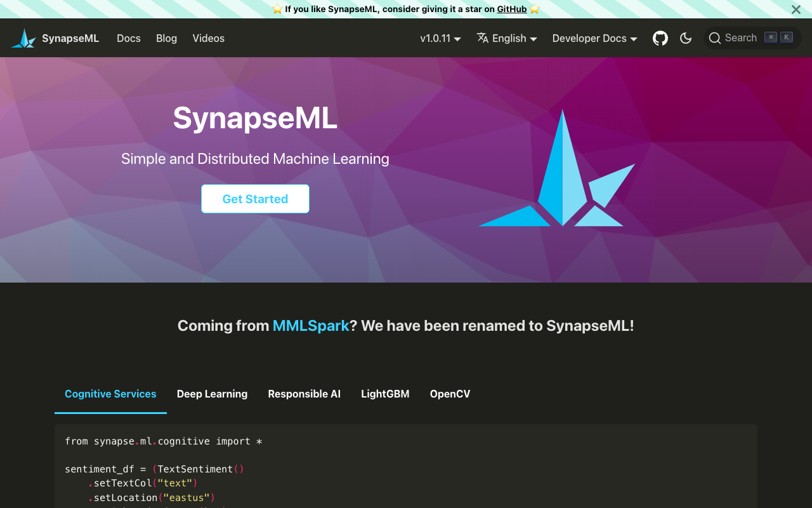Switch to the Responsible AI tab
Screen dimensions: 812x508
point(304,394)
